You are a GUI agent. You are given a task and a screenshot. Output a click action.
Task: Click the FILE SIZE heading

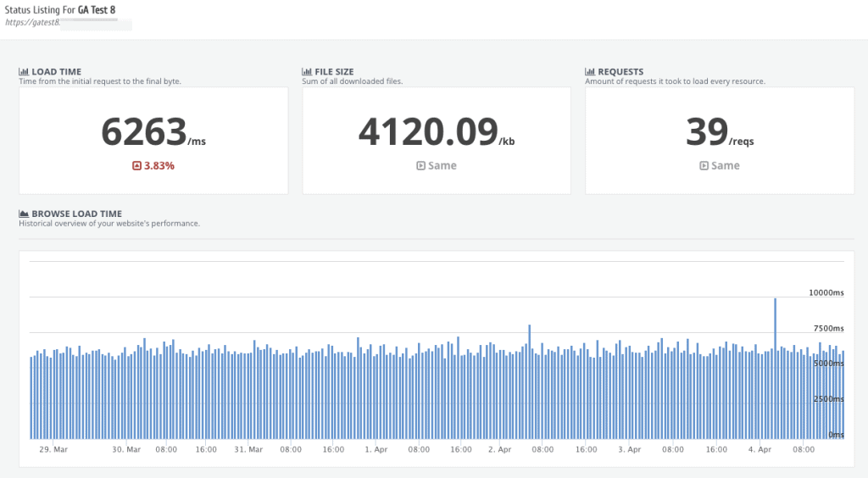pos(334,71)
